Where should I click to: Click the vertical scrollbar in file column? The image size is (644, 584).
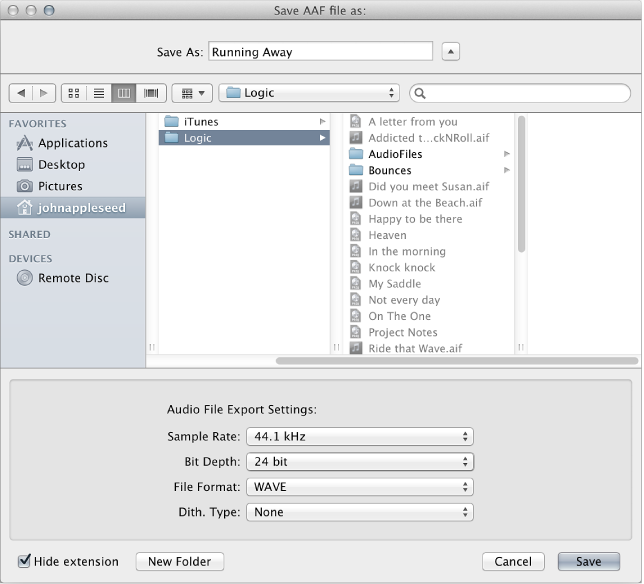pos(521,184)
